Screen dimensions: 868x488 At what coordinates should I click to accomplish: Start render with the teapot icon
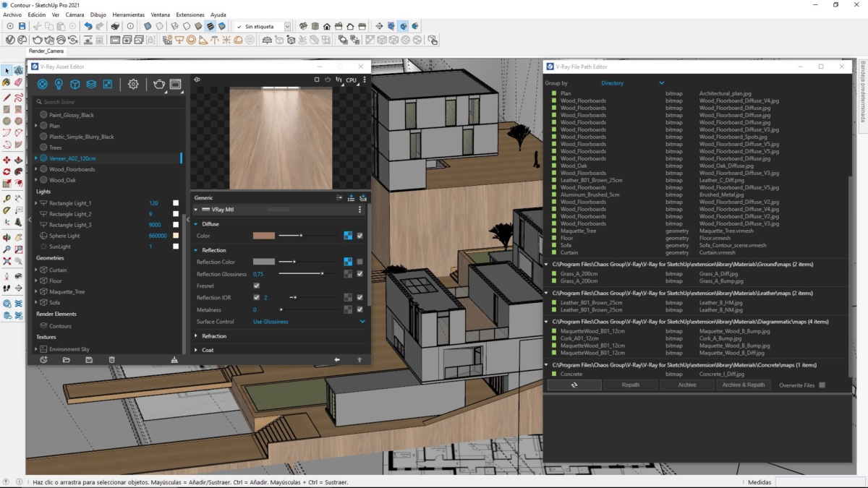pyautogui.click(x=159, y=84)
